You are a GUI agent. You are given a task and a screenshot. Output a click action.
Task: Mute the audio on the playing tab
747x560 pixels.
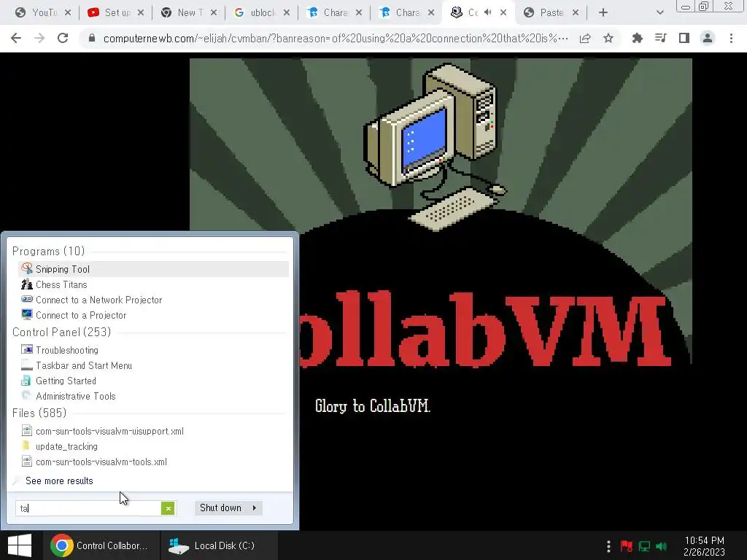(x=487, y=12)
